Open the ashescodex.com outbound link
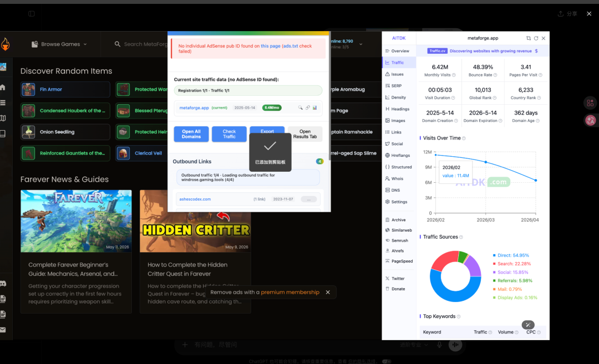Screen dimensions: 599x364 pos(195,199)
